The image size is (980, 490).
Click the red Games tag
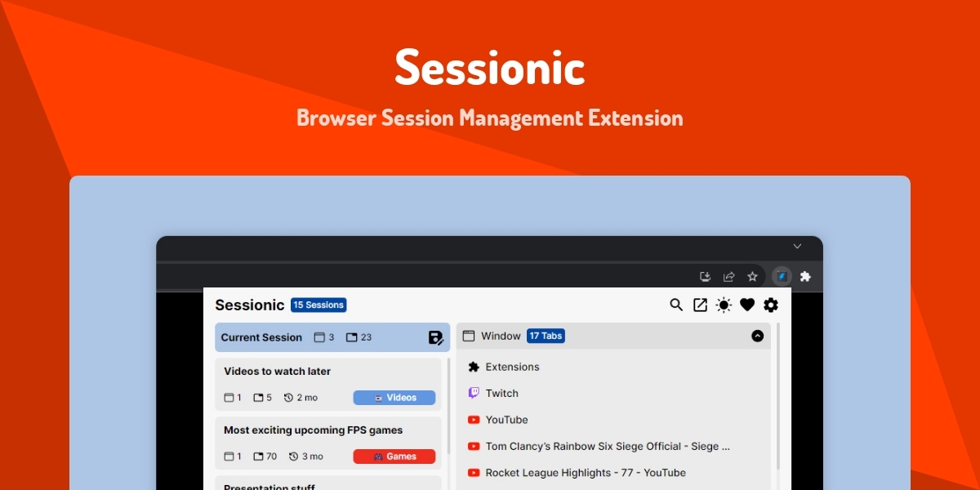[x=394, y=457]
